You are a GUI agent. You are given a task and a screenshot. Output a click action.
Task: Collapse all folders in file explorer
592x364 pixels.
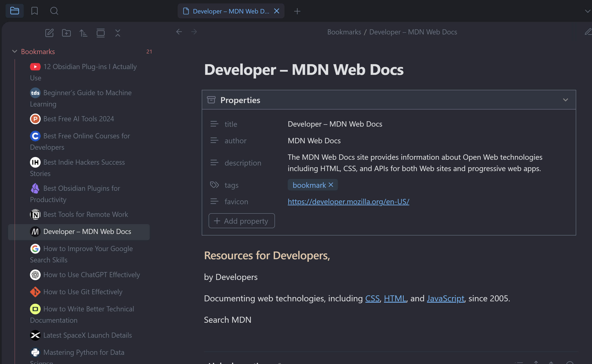click(x=117, y=33)
